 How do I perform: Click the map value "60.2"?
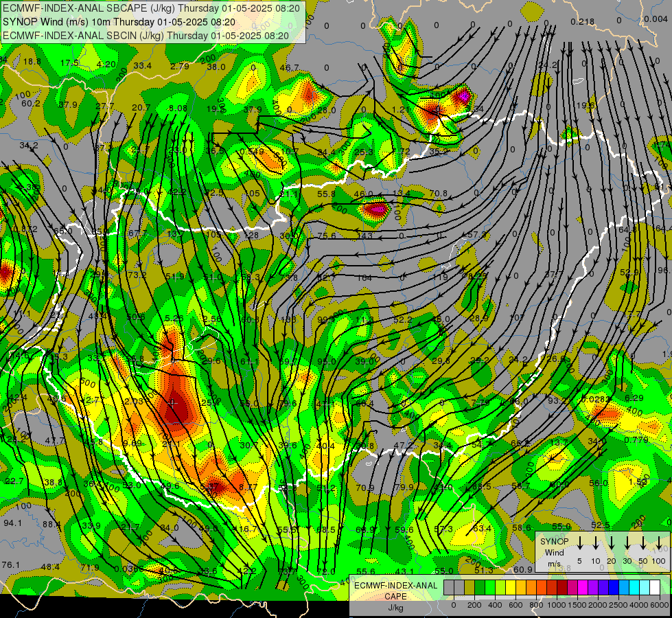31,104
